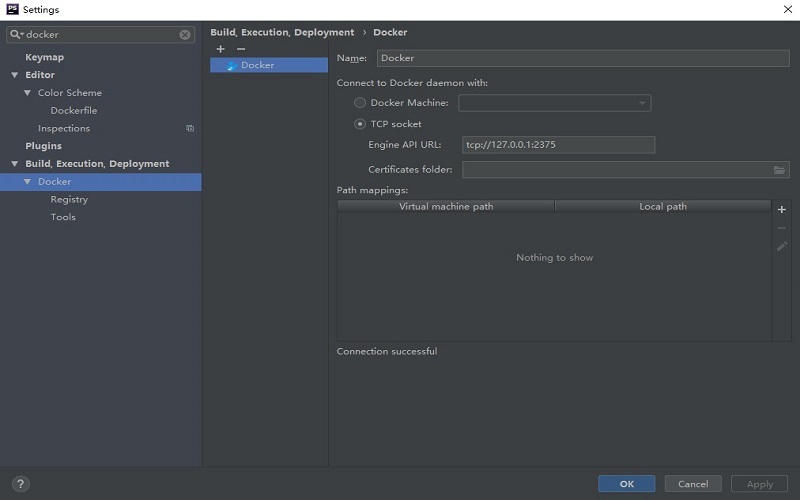Image resolution: width=800 pixels, height=500 pixels.
Task: Open the Registry settings page
Action: [69, 200]
